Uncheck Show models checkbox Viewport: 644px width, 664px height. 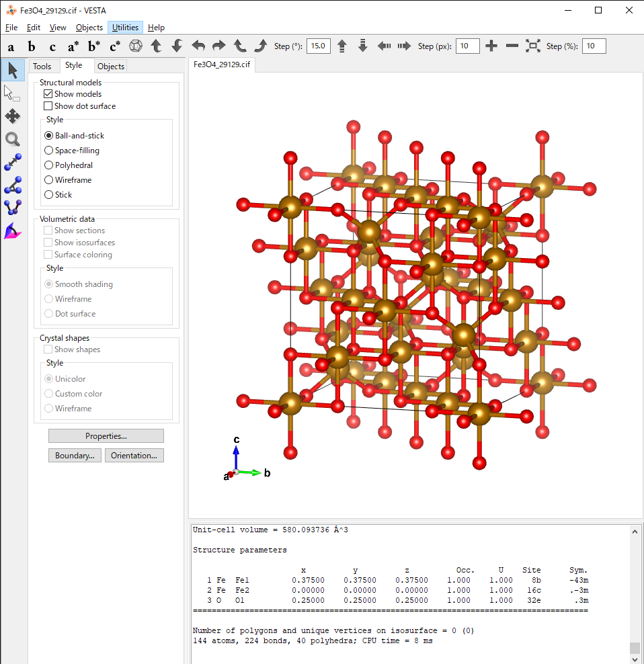48,94
